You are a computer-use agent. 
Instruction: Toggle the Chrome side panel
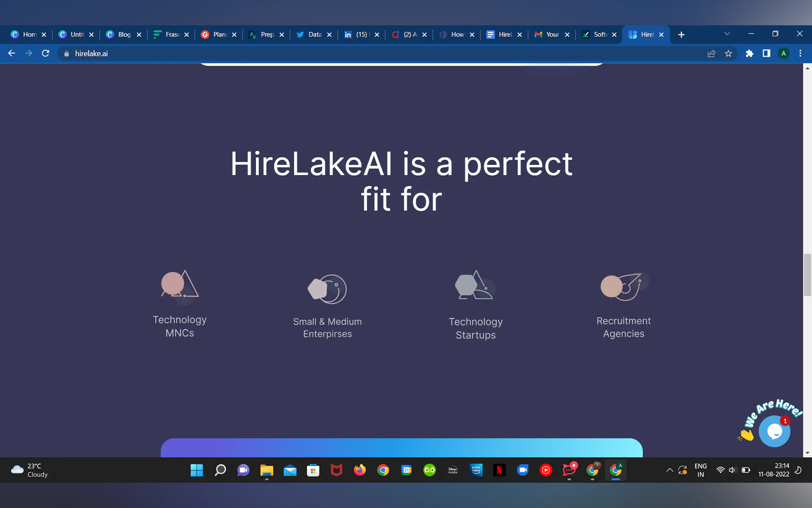point(766,53)
